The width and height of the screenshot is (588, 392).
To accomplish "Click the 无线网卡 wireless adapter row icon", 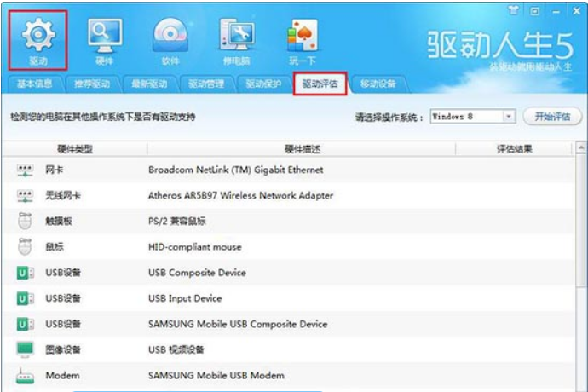I will (25, 196).
